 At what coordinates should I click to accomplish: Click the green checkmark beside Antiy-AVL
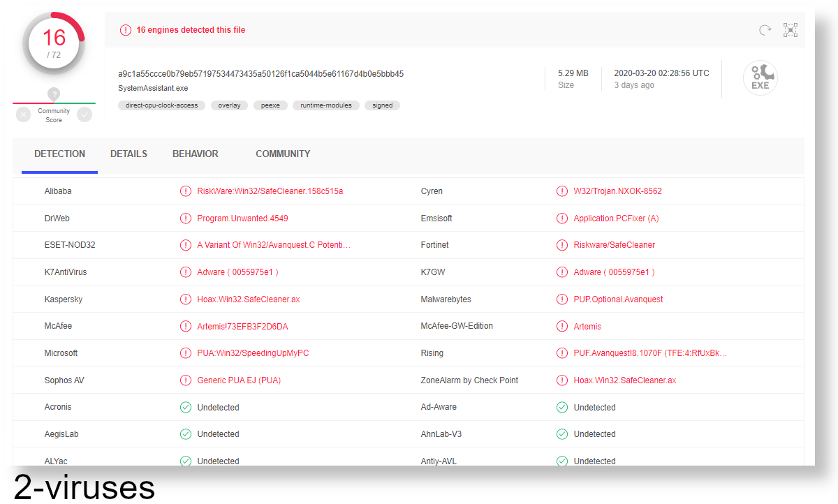561,461
